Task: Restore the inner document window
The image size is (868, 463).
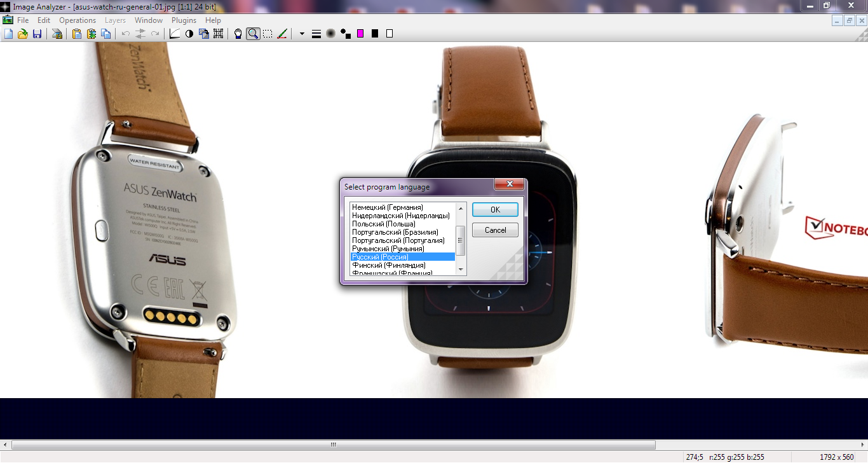Action: point(849,20)
